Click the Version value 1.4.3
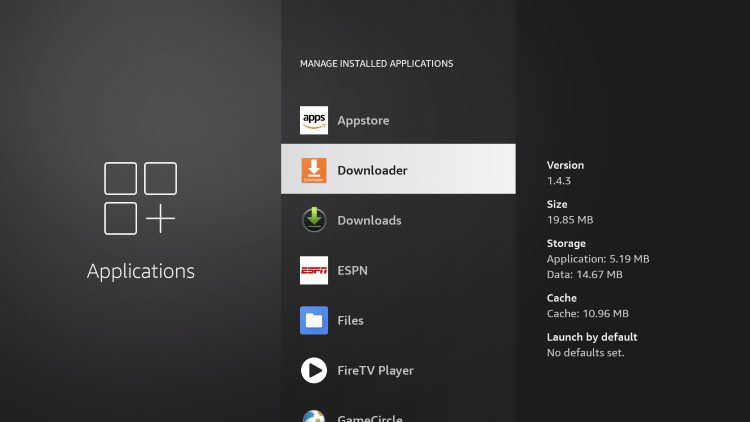Screen dimensions: 750x422 pos(559,181)
